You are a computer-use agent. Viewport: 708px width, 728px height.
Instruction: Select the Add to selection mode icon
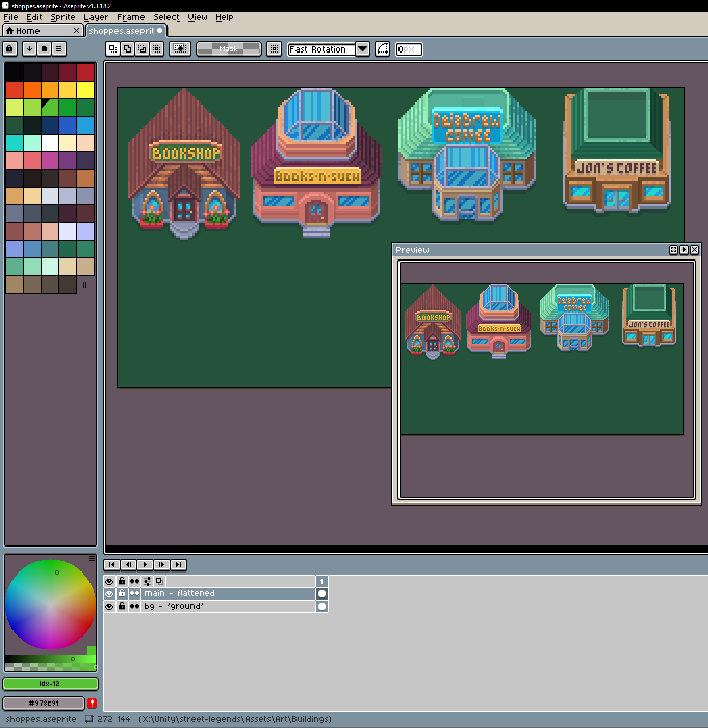(x=127, y=49)
